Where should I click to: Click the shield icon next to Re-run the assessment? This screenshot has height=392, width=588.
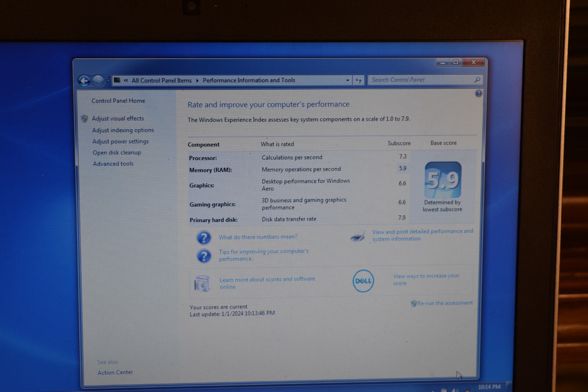pos(414,303)
